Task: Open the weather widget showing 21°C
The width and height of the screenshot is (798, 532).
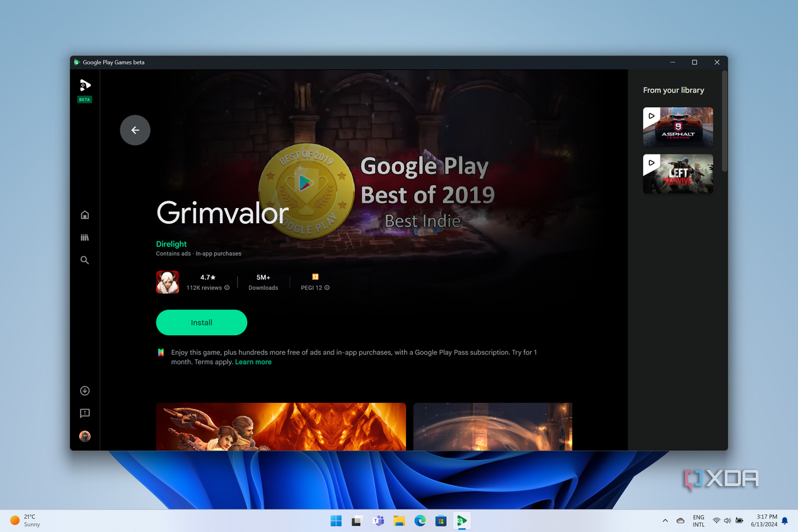Action: (25, 521)
